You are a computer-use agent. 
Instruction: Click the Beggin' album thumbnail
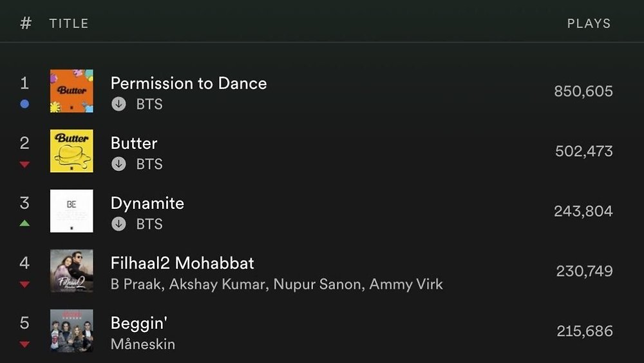71,331
